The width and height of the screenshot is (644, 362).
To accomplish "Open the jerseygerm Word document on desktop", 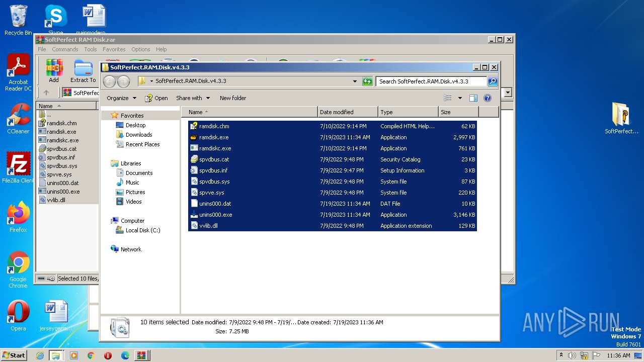I will (56, 316).
